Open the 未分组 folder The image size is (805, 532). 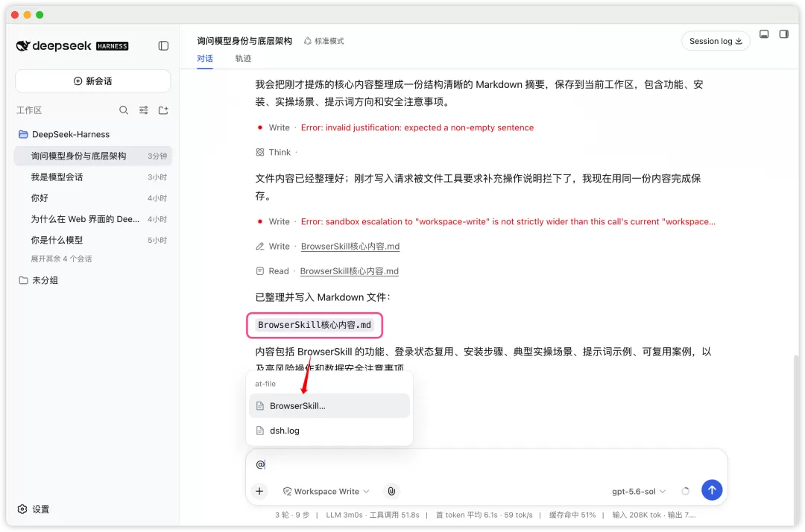point(39,281)
